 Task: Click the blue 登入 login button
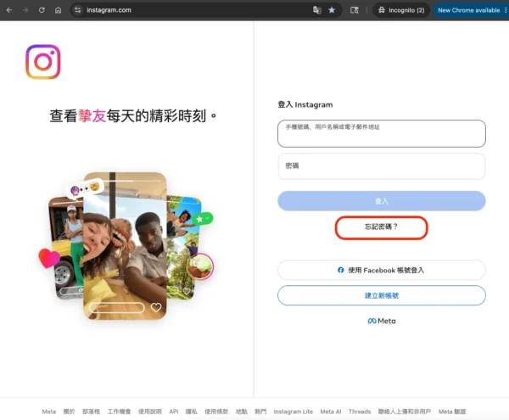(382, 201)
